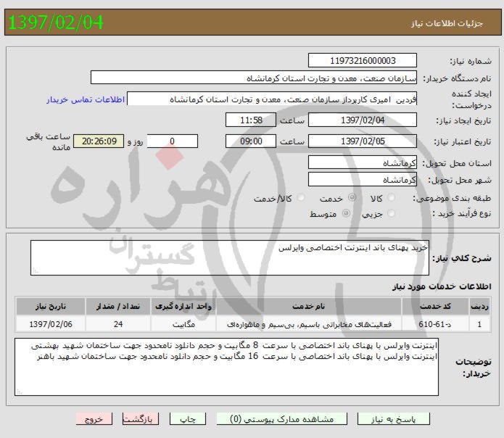
Task: Click the row number cell 1
Action: pyautogui.click(x=479, y=324)
